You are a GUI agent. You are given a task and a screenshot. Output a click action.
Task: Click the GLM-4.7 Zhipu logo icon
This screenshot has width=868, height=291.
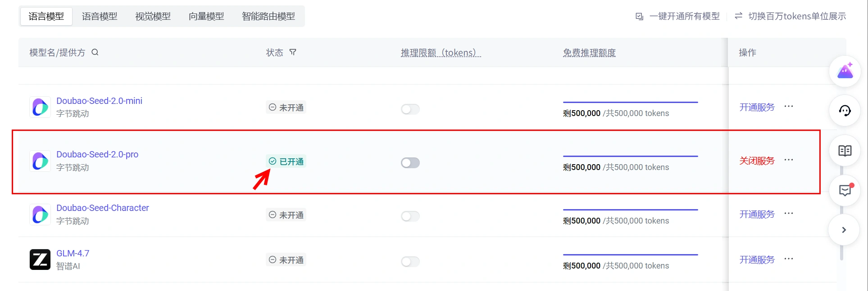tap(40, 260)
